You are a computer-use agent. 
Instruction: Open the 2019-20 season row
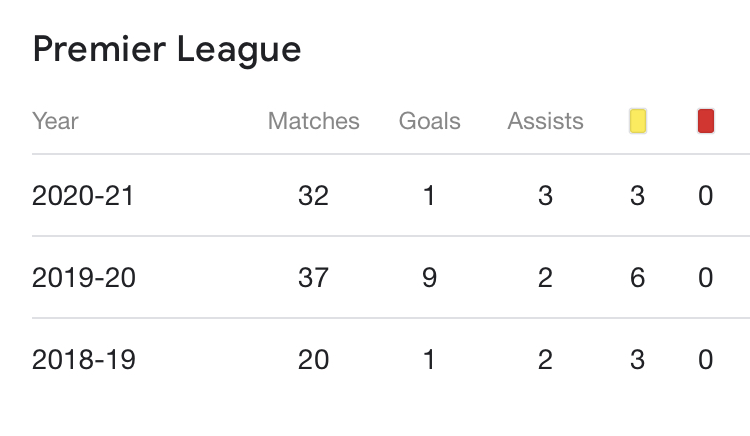pos(83,278)
